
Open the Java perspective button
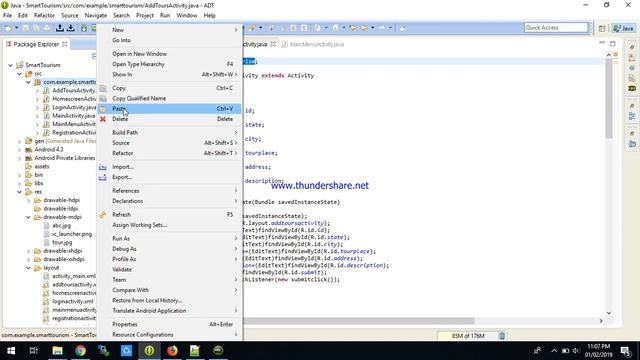tap(623, 28)
